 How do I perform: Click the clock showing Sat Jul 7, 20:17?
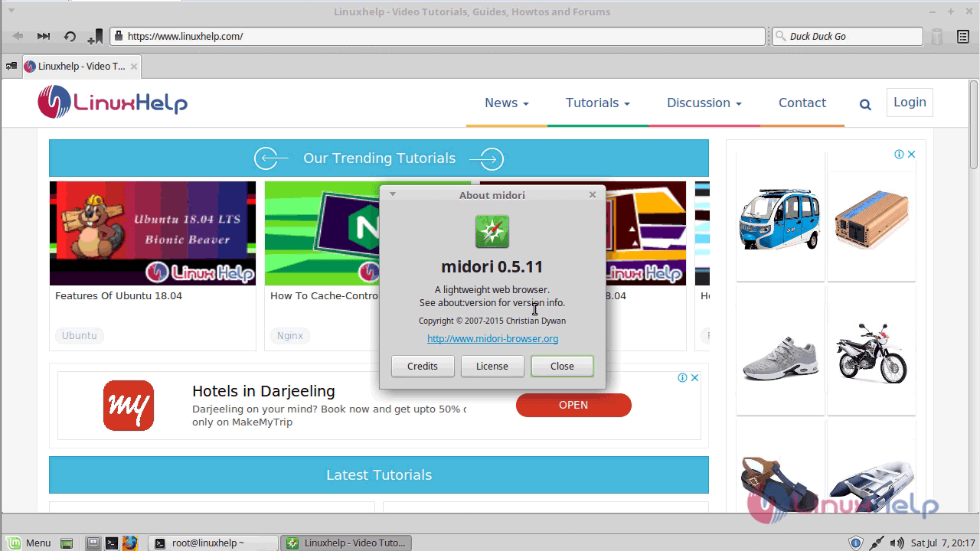942,543
